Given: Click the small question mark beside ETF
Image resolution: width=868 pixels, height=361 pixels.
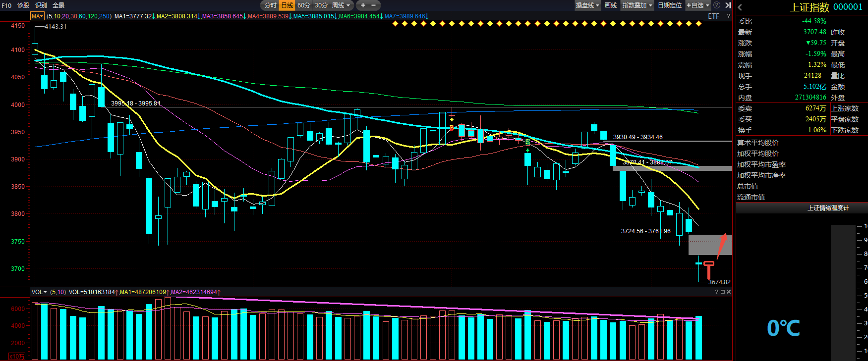Looking at the screenshot, I should (x=728, y=16).
